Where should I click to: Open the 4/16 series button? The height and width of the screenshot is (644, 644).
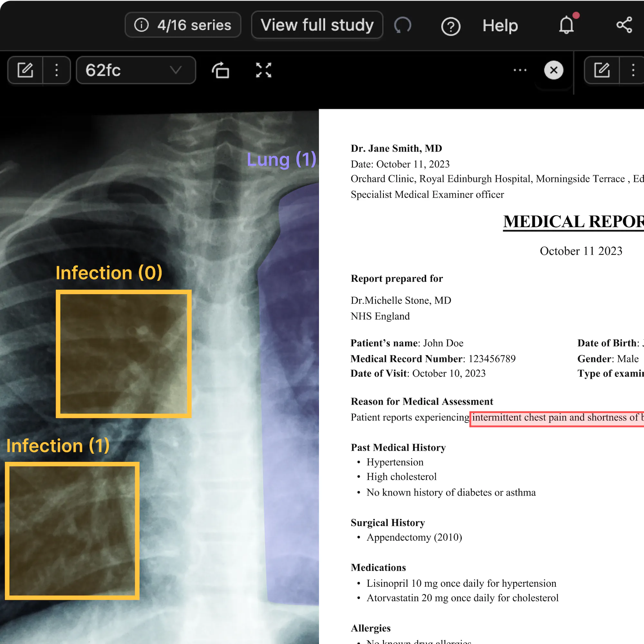coord(183,25)
